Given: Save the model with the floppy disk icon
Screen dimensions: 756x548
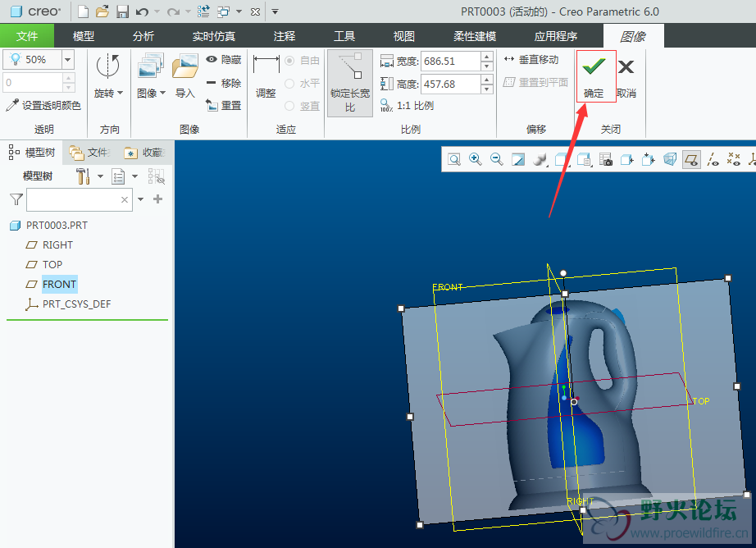Looking at the screenshot, I should coord(122,11).
